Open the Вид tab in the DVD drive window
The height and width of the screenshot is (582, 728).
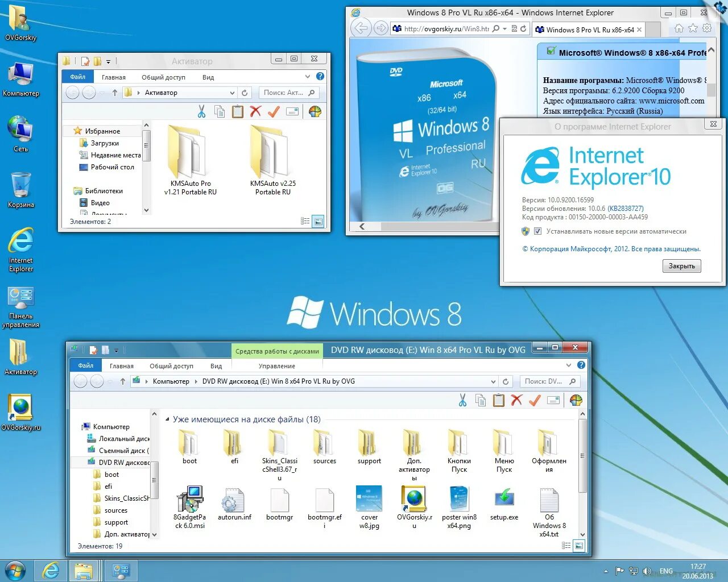pos(216,366)
